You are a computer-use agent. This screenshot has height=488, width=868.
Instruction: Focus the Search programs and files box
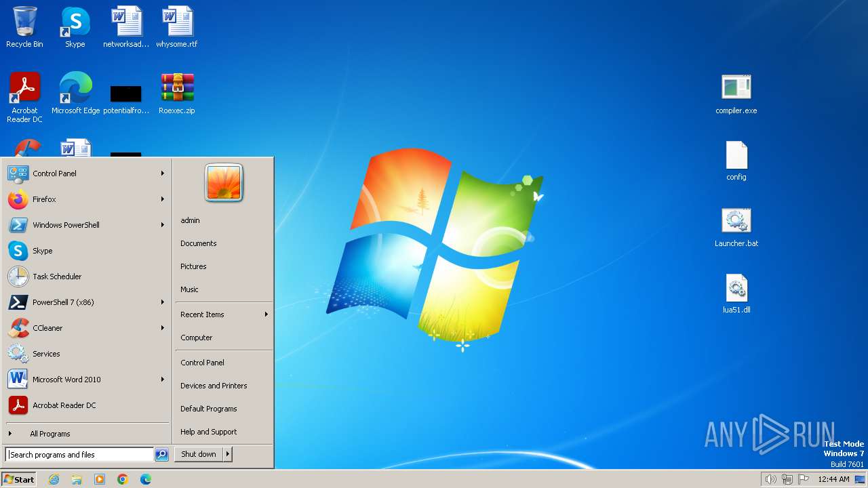coord(79,455)
